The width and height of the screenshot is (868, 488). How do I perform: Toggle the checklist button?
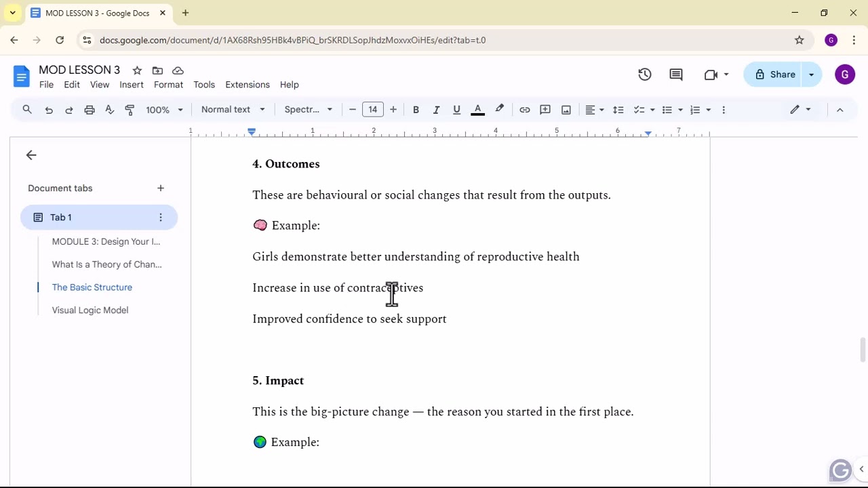[639, 110]
